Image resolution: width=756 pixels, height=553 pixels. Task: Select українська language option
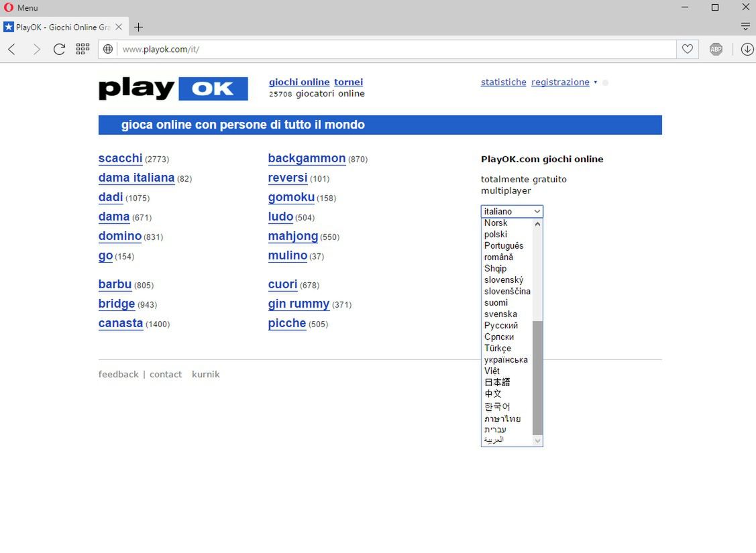point(507,359)
